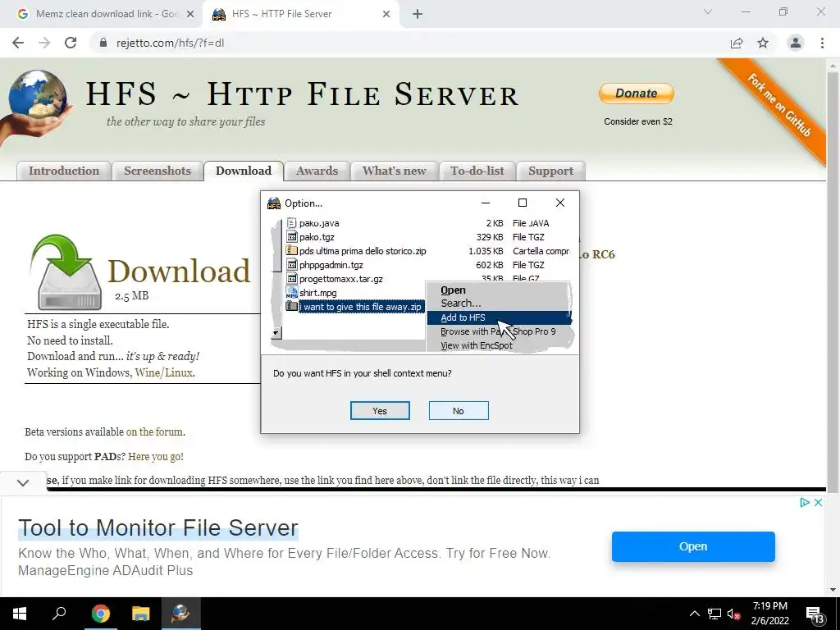Click HFS app icon in taskbar
This screenshot has width=840, height=630.
[x=181, y=614]
